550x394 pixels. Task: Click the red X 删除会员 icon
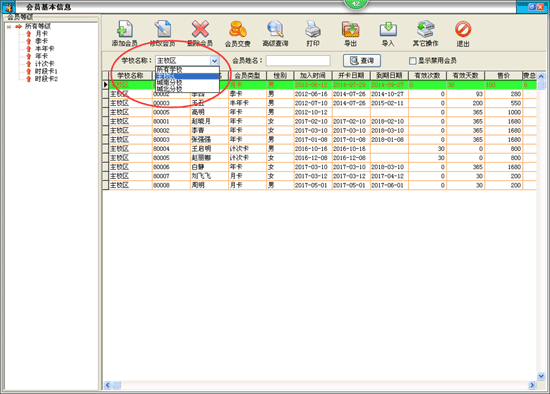coord(200,29)
